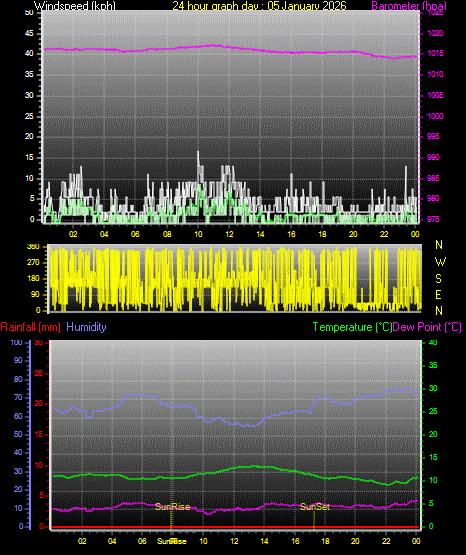The width and height of the screenshot is (466, 555).
Task: Click barometer axis value "980"
Action: pyautogui.click(x=434, y=198)
